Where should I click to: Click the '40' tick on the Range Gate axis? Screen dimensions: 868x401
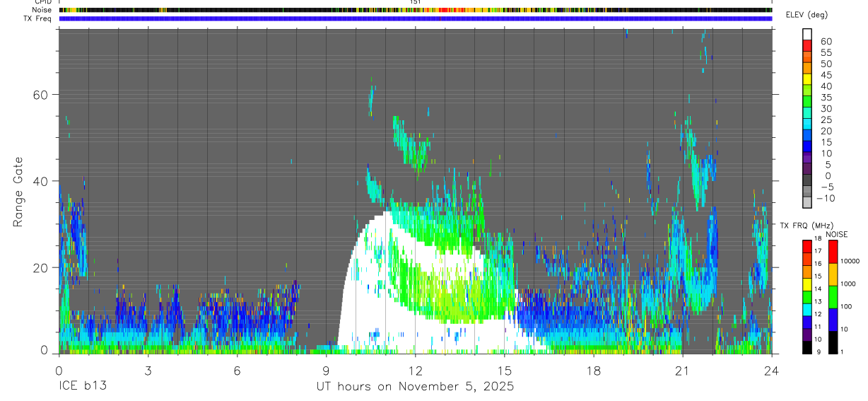42,181
